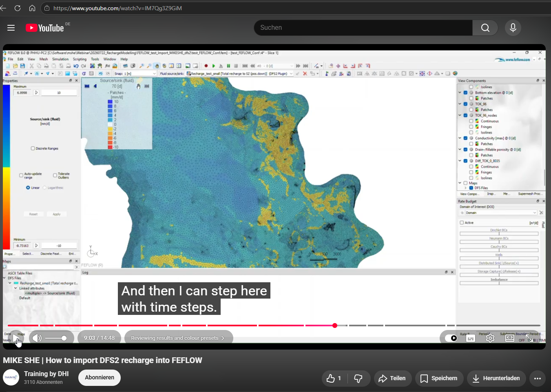This screenshot has height=392, width=551.
Task: Start simulation with green play icon
Action: pyautogui.click(x=213, y=66)
